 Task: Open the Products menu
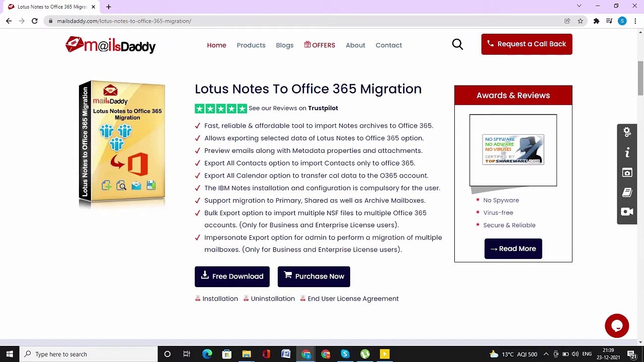[251, 45]
